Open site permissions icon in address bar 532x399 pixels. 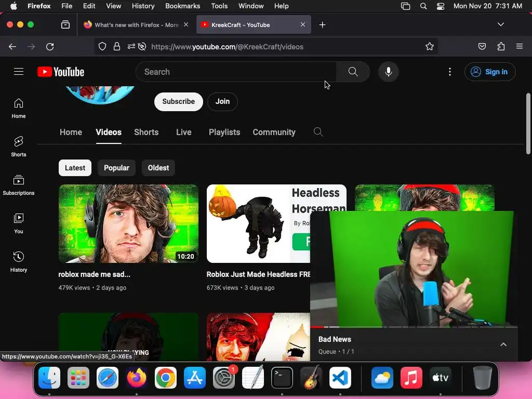[131, 46]
